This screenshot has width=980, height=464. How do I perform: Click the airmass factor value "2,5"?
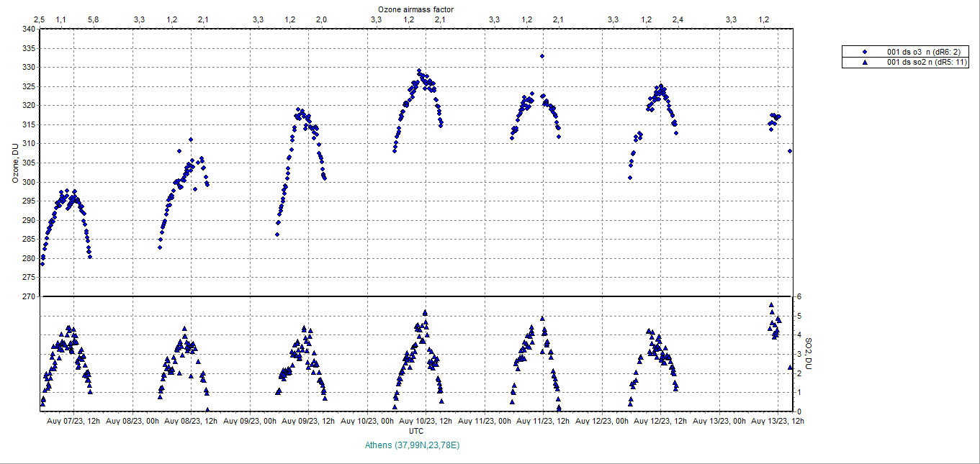pos(40,19)
